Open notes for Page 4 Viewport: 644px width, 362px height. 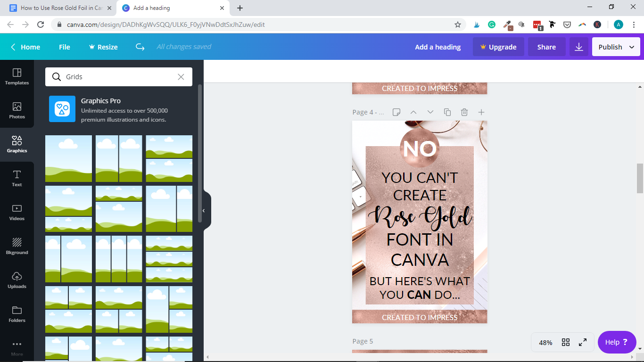click(396, 112)
